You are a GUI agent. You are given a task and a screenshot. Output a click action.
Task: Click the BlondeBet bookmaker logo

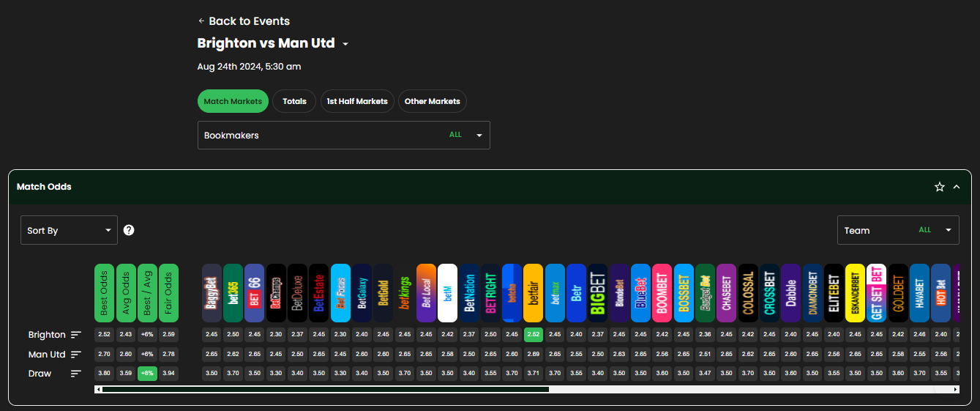[x=619, y=293]
